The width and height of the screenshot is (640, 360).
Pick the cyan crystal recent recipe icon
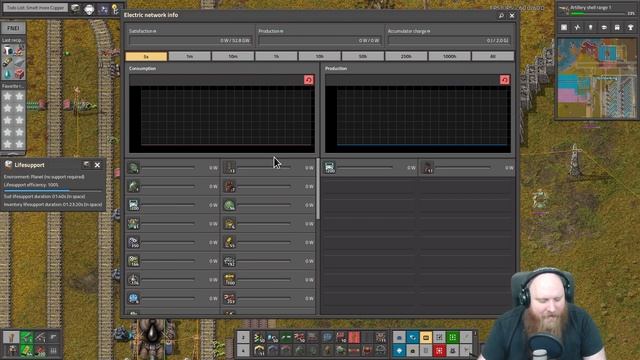(x=8, y=74)
